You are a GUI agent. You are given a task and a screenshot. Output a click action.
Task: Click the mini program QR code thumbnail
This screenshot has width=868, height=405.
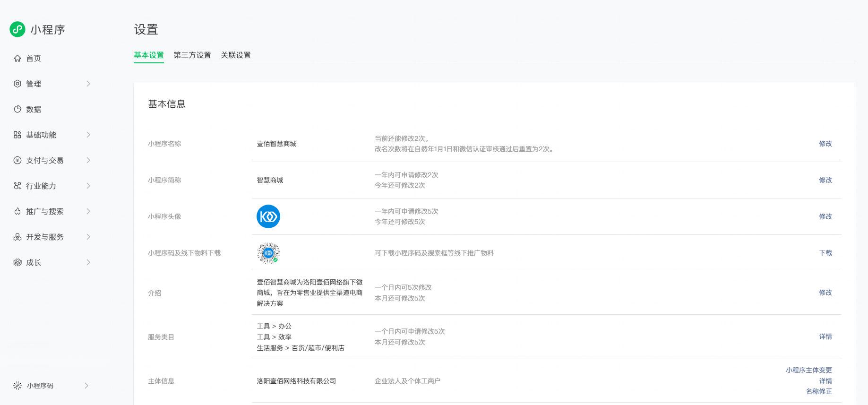[x=268, y=253]
